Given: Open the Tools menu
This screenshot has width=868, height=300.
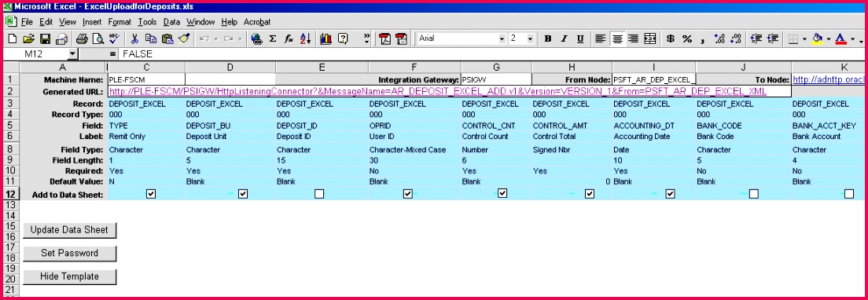Looking at the screenshot, I should (147, 22).
